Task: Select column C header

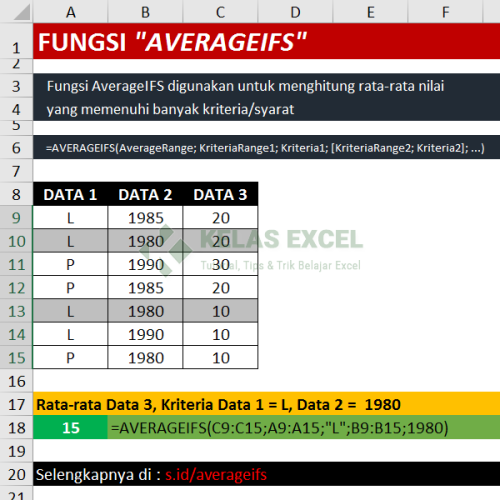Action: tap(220, 12)
